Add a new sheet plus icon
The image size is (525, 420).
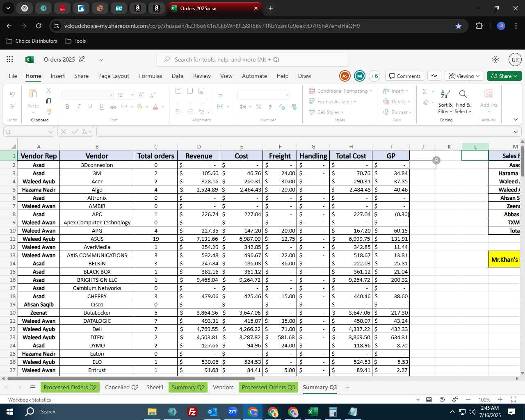coord(347,387)
